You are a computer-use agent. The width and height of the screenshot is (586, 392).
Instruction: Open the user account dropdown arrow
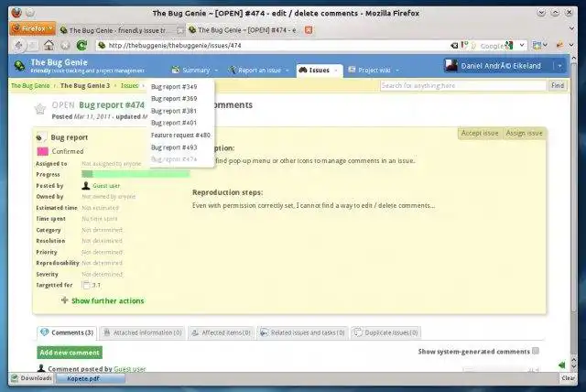pyautogui.click(x=559, y=66)
